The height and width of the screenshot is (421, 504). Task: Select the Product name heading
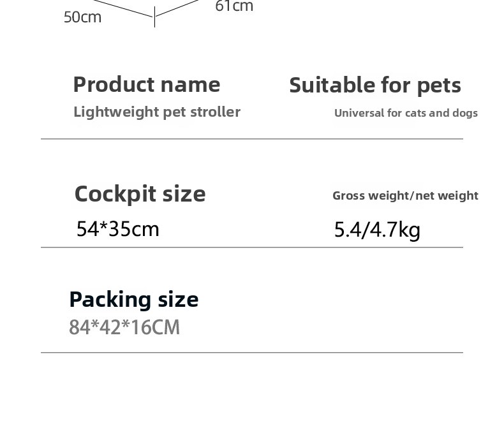[x=146, y=84]
